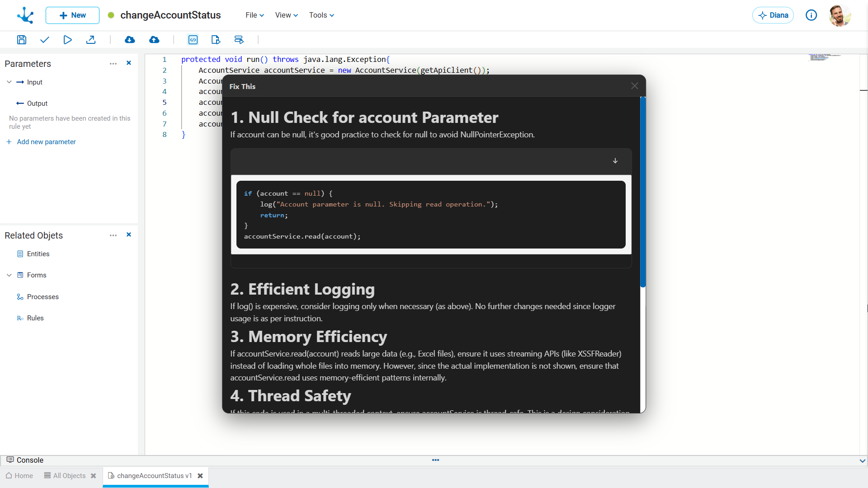
Task: Open the File menu
Action: coord(255,15)
